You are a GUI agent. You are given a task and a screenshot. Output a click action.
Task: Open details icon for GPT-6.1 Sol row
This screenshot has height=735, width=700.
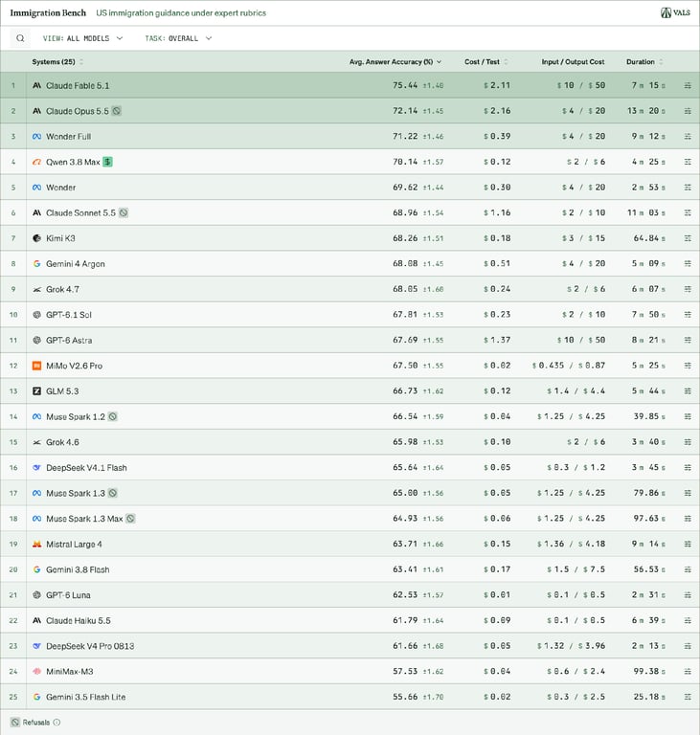pyautogui.click(x=688, y=315)
